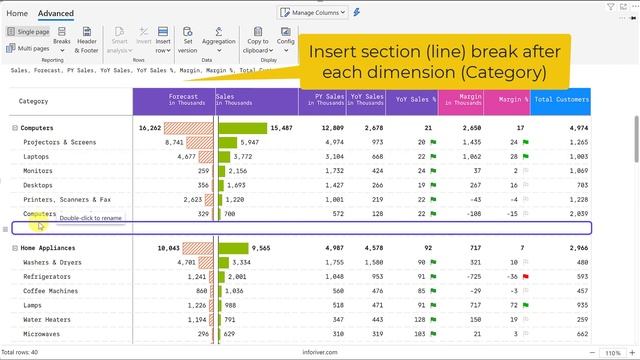
Task: Click the focus mode icon
Action: (x=623, y=7)
